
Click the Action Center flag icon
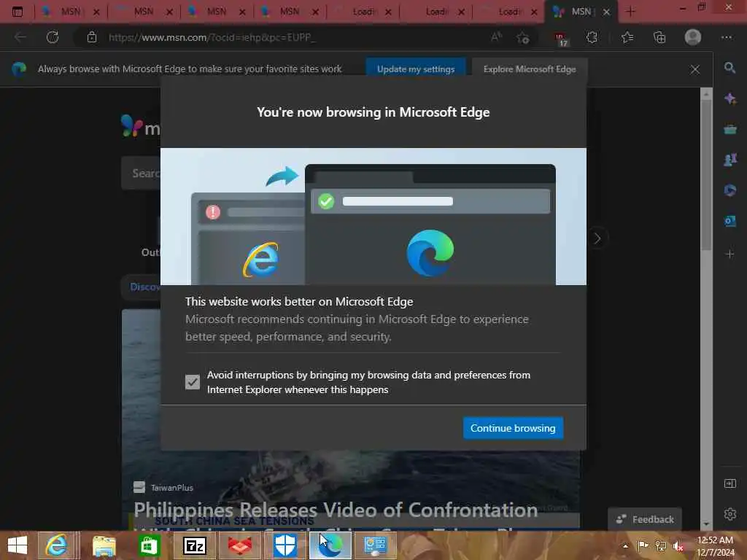pyautogui.click(x=643, y=546)
